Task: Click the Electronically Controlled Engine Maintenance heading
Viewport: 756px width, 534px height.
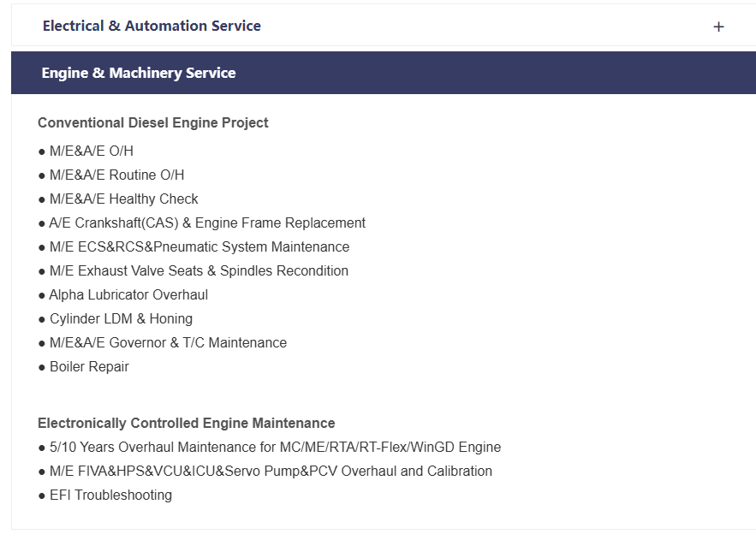Action: 187,424
